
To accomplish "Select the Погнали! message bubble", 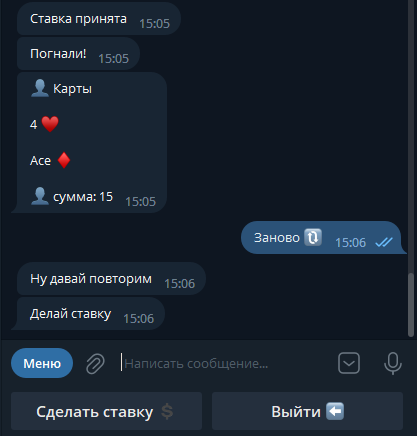I will (x=78, y=54).
